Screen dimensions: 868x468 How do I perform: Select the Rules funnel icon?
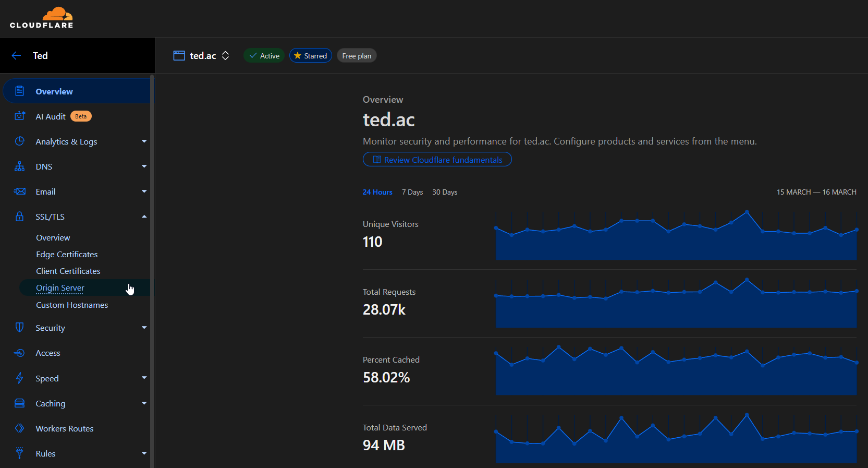[x=20, y=453]
